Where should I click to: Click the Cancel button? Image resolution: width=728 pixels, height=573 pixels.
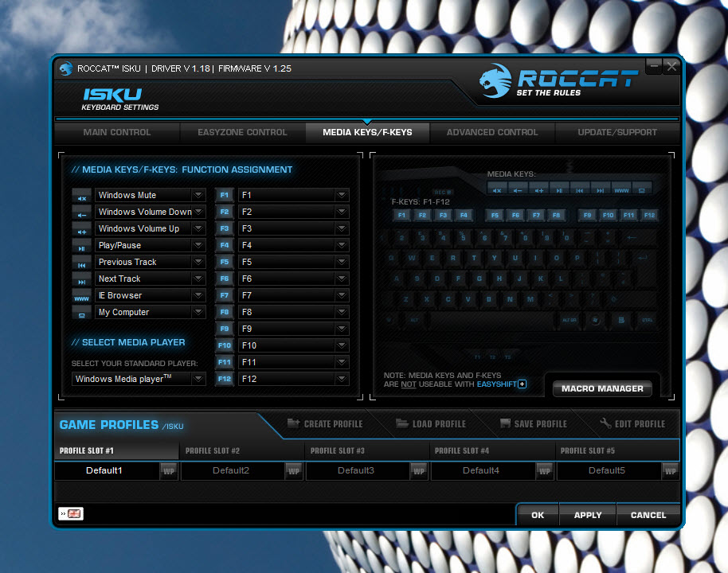(648, 516)
